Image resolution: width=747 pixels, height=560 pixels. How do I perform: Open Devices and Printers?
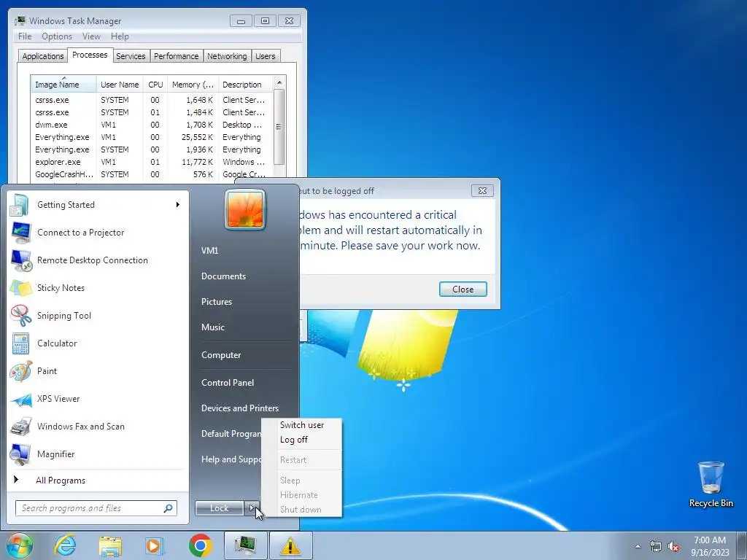coord(239,408)
